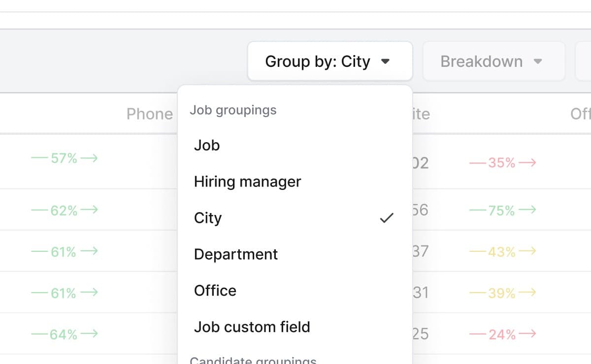Select Job custom field grouping
The width and height of the screenshot is (591, 364).
[252, 327]
